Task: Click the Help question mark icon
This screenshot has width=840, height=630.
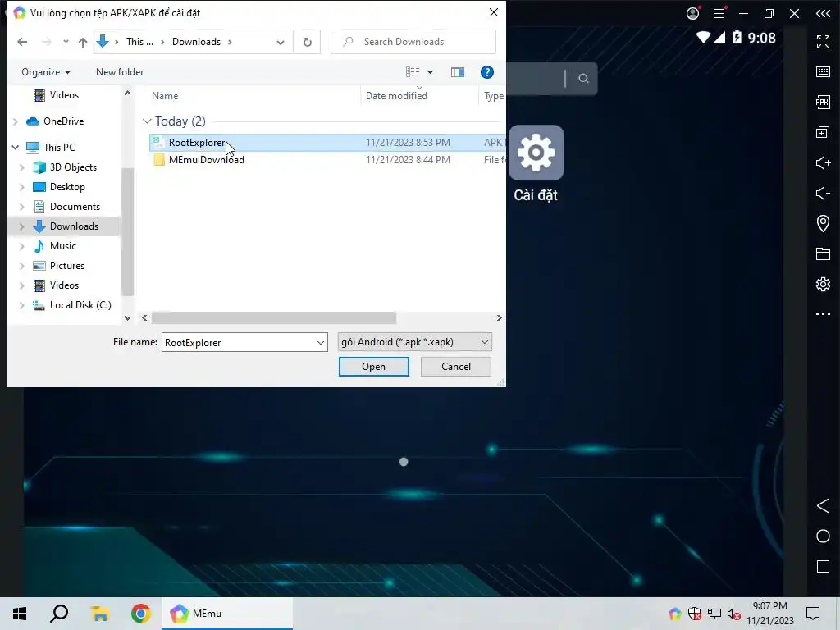Action: click(x=487, y=72)
